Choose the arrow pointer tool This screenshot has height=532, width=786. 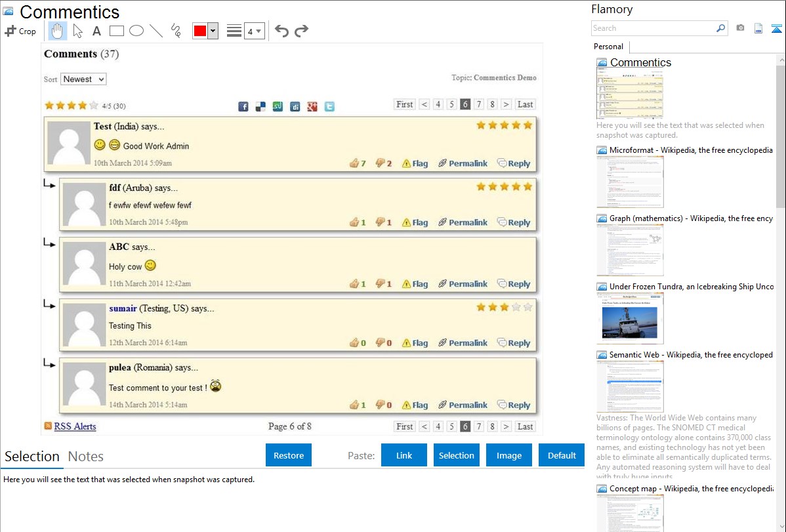click(x=77, y=31)
